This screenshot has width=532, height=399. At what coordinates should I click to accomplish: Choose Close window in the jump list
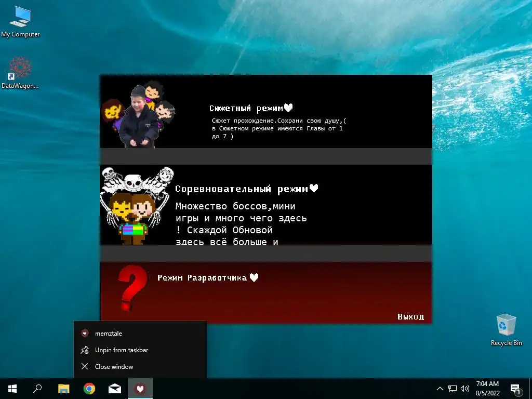pyautogui.click(x=140, y=366)
